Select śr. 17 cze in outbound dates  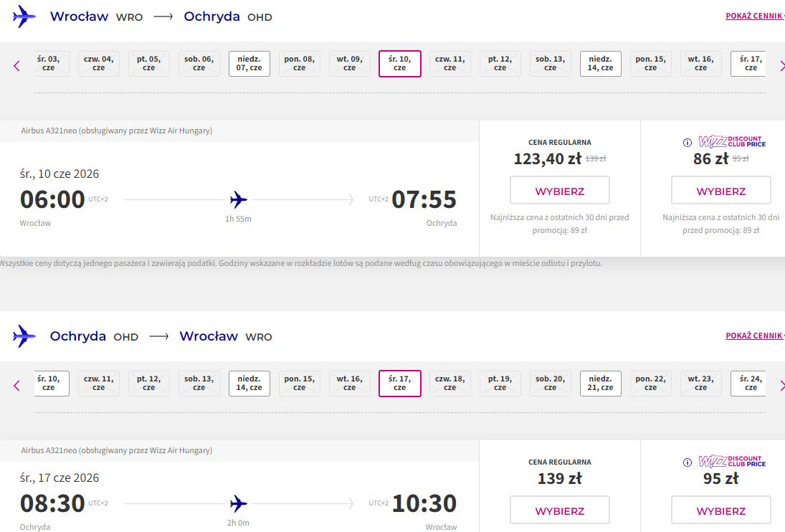[748, 64]
